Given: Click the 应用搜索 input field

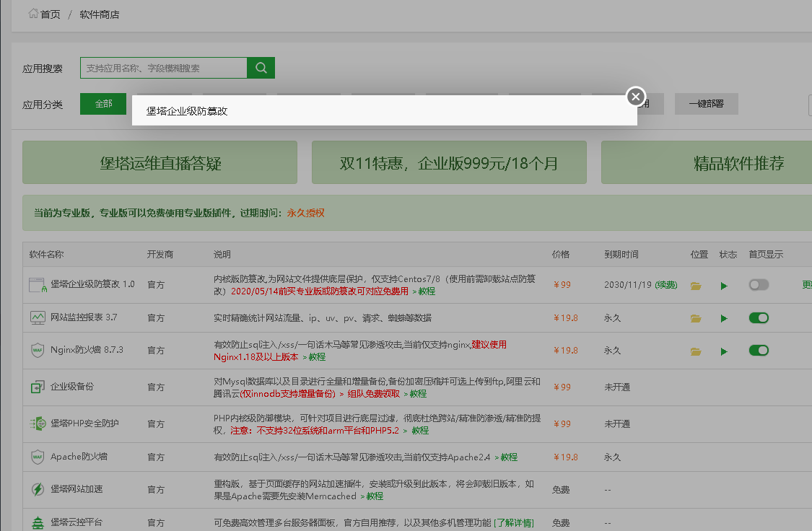Looking at the screenshot, I should 164,68.
